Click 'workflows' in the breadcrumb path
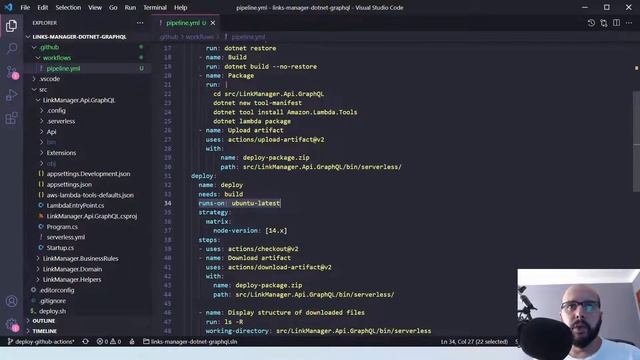 [x=200, y=37]
